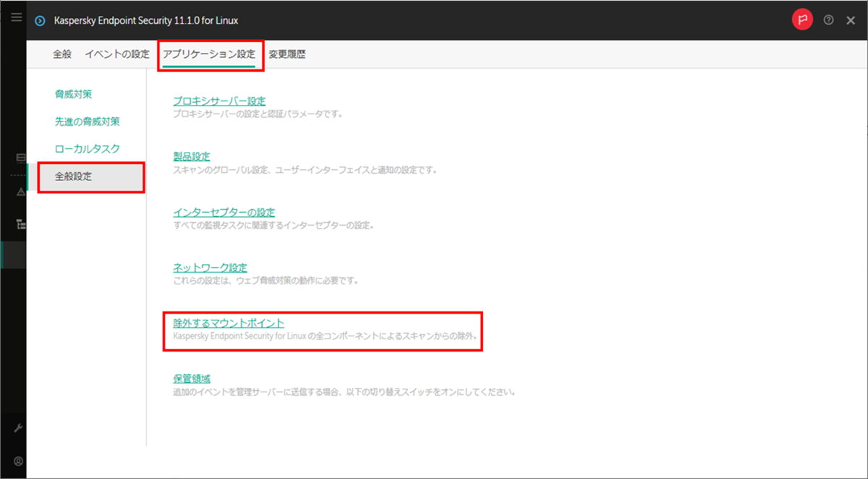Select 脅威対策 in the left menu

point(74,94)
